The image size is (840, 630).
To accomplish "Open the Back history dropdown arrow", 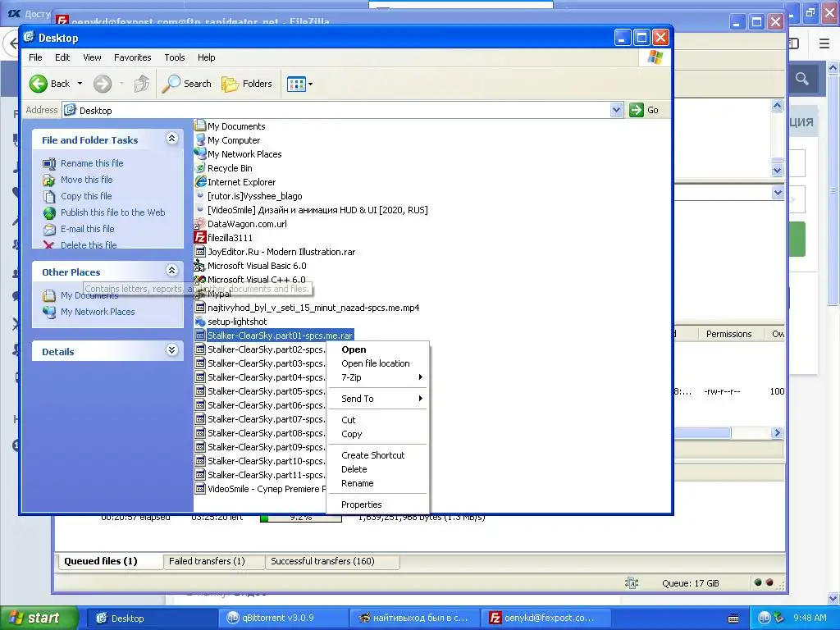I will [x=80, y=84].
